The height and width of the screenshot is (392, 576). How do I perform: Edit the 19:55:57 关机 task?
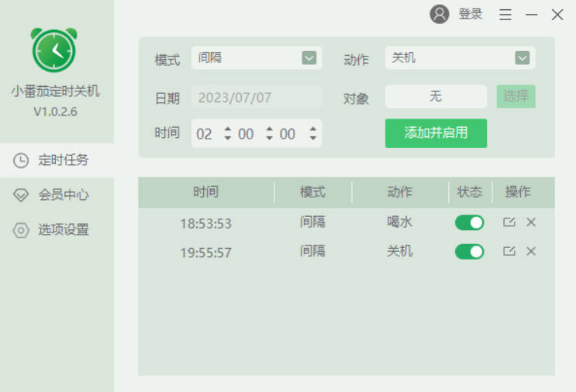tap(509, 251)
